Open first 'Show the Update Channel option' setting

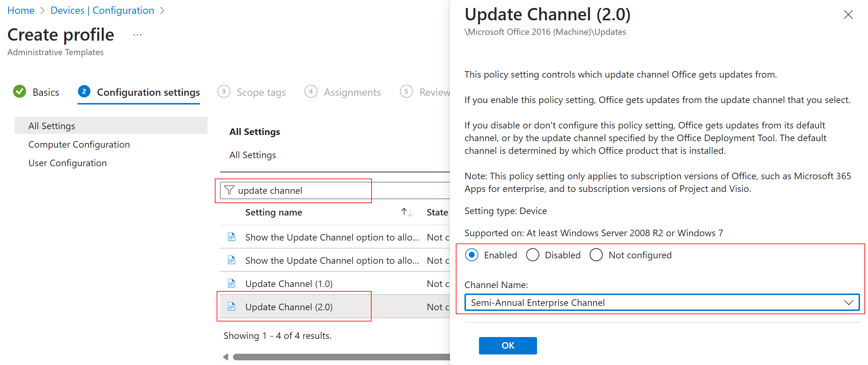click(332, 237)
